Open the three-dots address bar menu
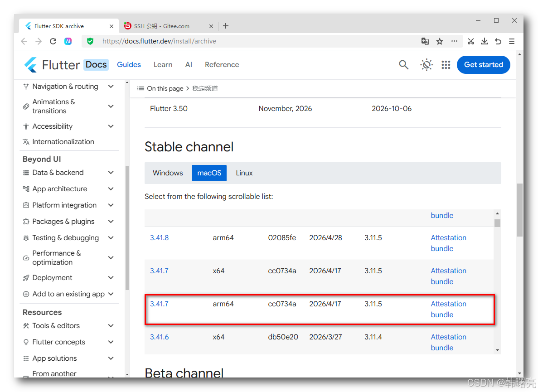 454,41
